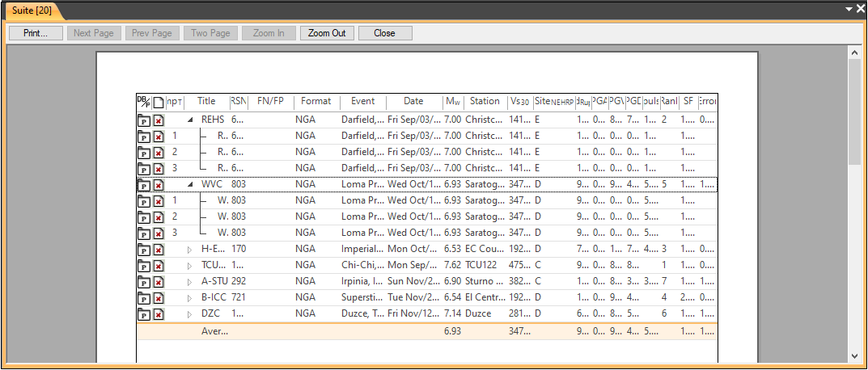Click the 'Imperial...' event cell

(x=362, y=249)
